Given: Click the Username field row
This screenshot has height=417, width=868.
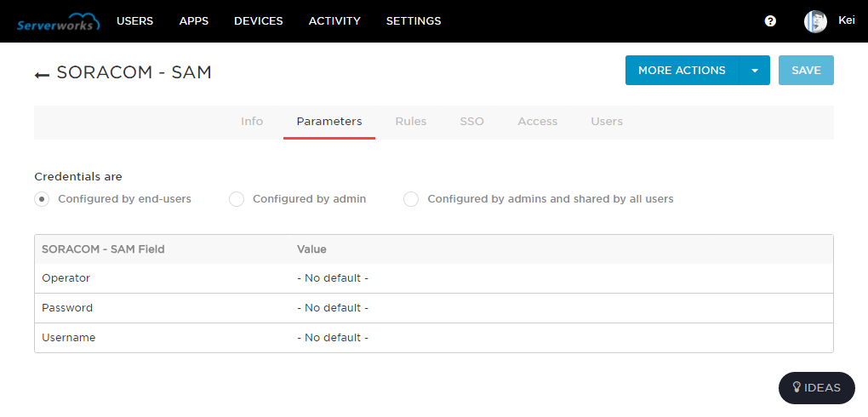Looking at the screenshot, I should click(x=434, y=338).
